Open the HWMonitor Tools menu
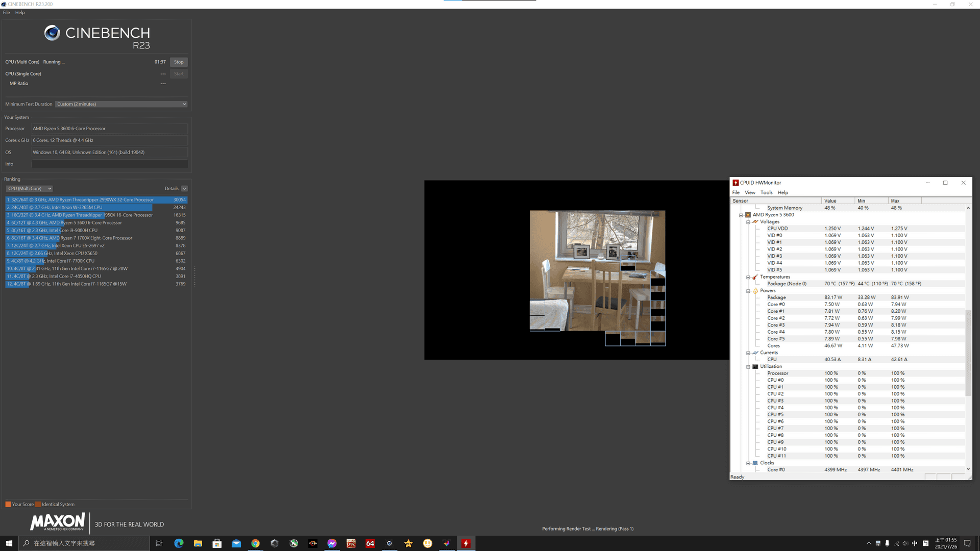 [766, 192]
